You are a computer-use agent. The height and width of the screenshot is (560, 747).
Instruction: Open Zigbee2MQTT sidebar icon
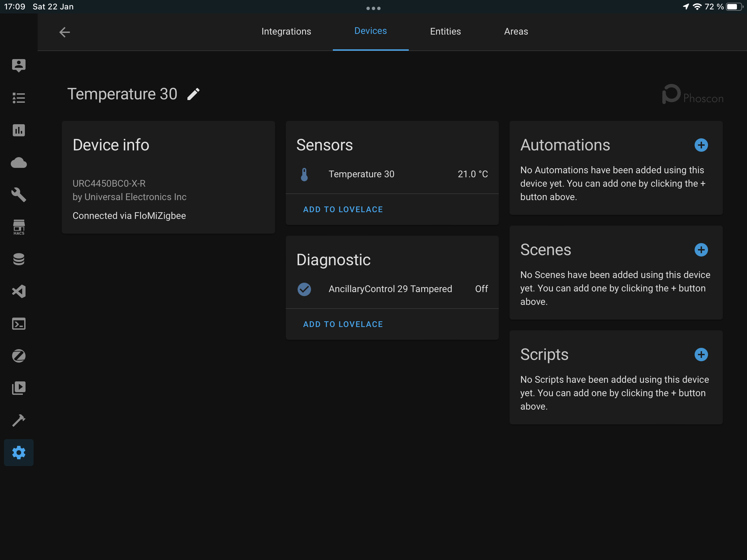(18, 356)
